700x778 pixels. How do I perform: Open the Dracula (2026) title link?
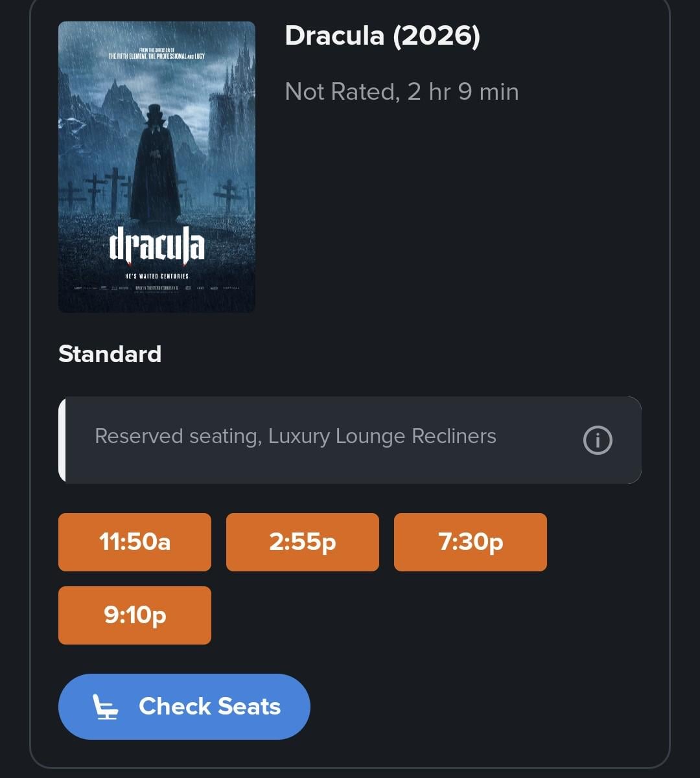pyautogui.click(x=382, y=36)
